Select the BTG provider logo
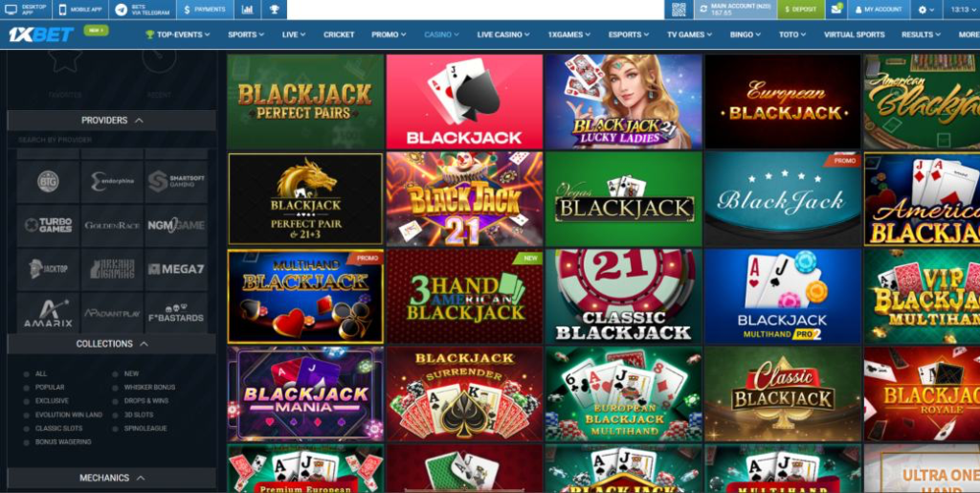Image resolution: width=980 pixels, height=493 pixels. (48, 181)
